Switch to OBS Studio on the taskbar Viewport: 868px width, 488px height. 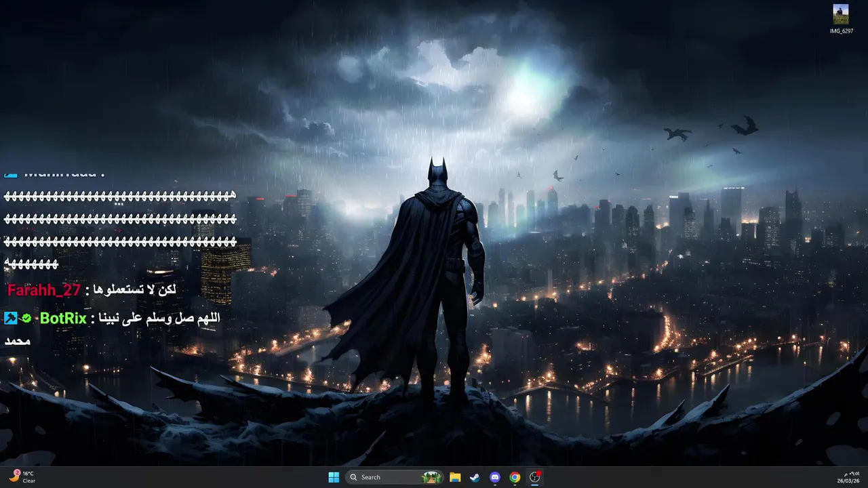point(535,477)
